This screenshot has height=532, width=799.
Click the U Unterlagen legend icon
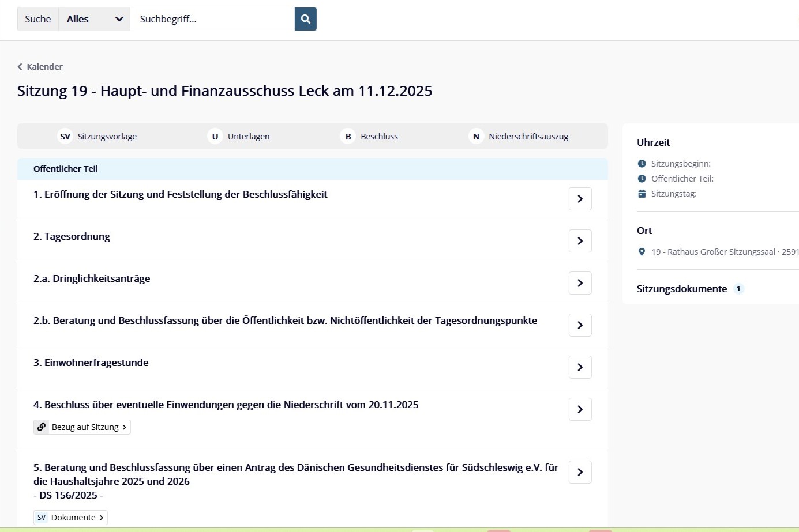point(215,137)
